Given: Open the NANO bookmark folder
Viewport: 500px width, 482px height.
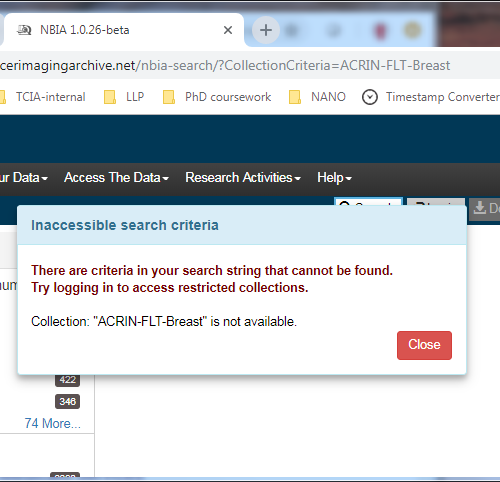Looking at the screenshot, I should 317,97.
